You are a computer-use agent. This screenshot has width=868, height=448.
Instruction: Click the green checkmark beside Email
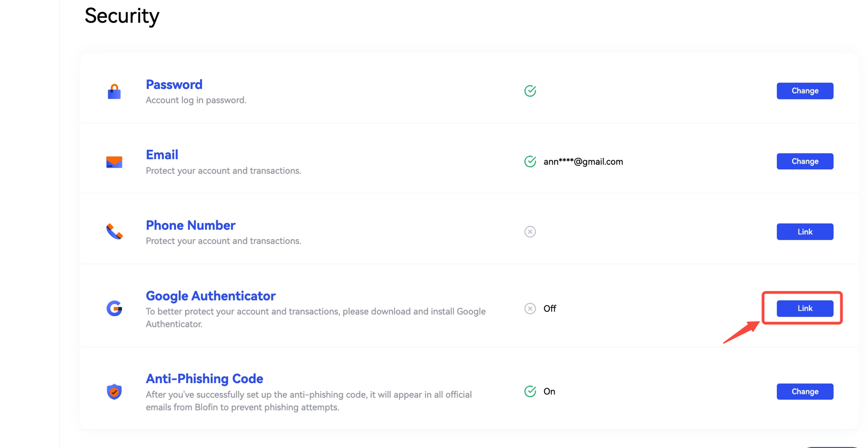click(530, 162)
